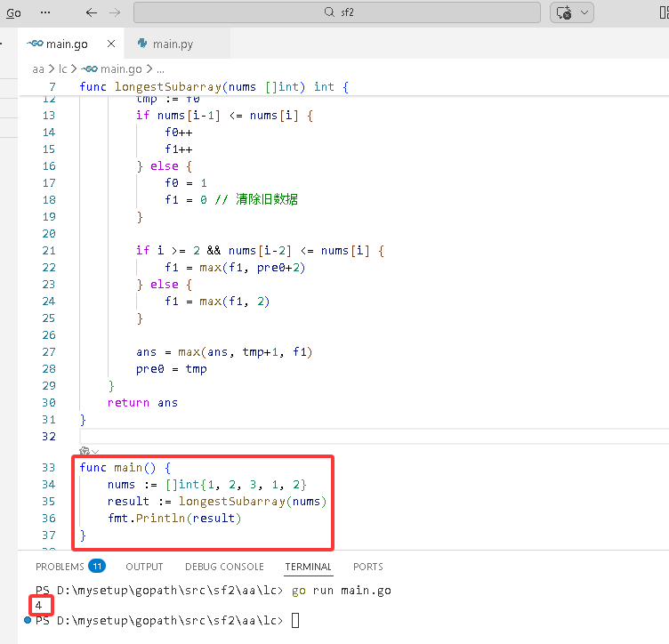
Task: Expand the Copilot dropdown chevron
Action: 584,12
